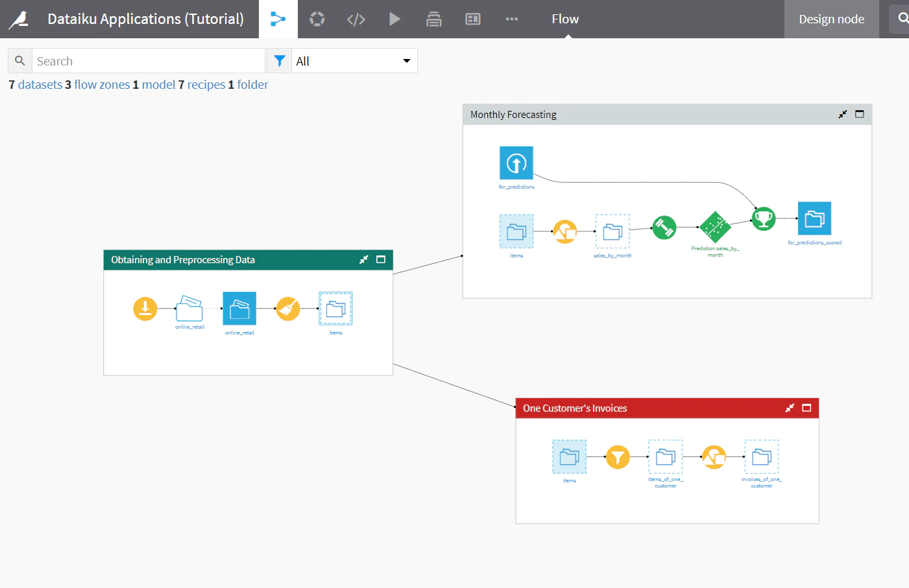The height and width of the screenshot is (588, 909).
Task: Select the for_predictions_scored dataset icon
Action: 814,219
